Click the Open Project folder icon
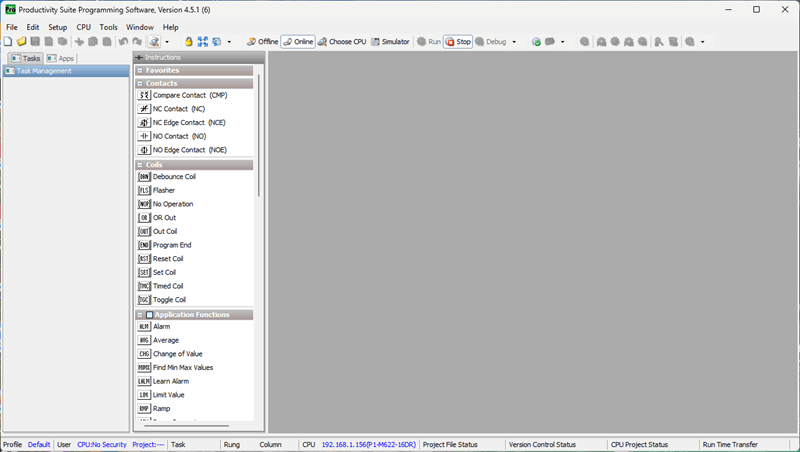The height and width of the screenshot is (452, 800). click(x=21, y=42)
